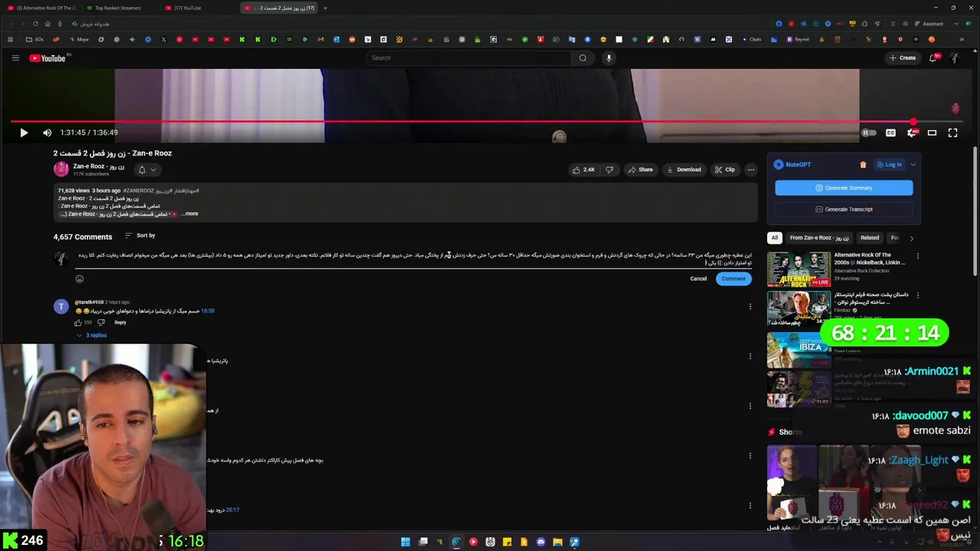
Task: Open the browser Assistant button
Action: [928, 24]
